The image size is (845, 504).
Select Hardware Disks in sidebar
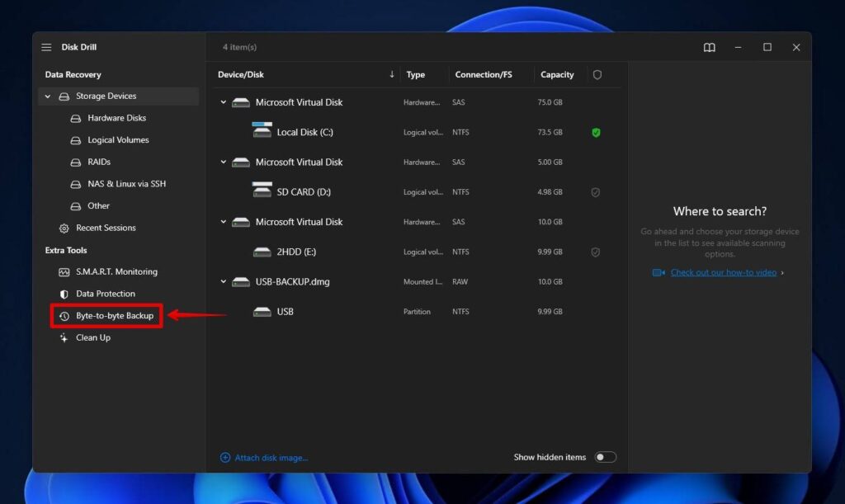point(116,118)
